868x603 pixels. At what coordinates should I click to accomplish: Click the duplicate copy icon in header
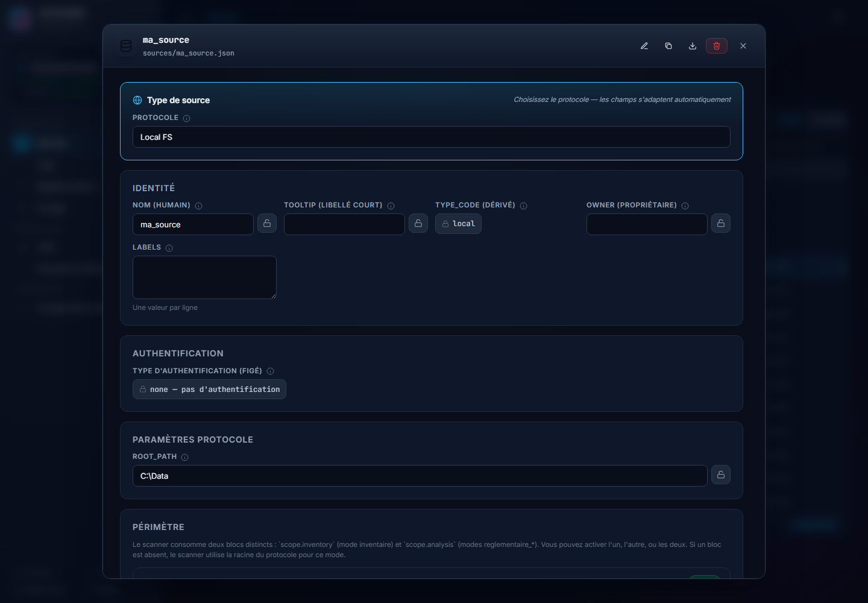click(668, 46)
